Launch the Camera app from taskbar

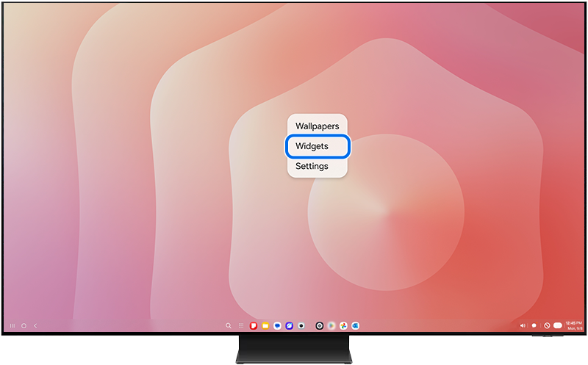click(x=301, y=325)
